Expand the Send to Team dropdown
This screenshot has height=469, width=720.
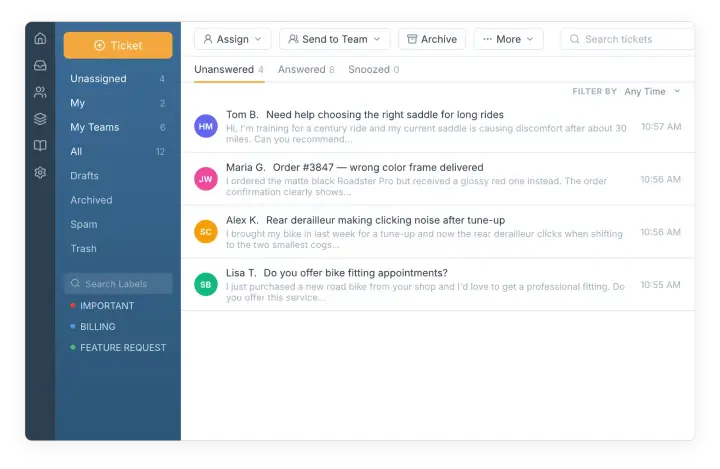click(x=335, y=40)
